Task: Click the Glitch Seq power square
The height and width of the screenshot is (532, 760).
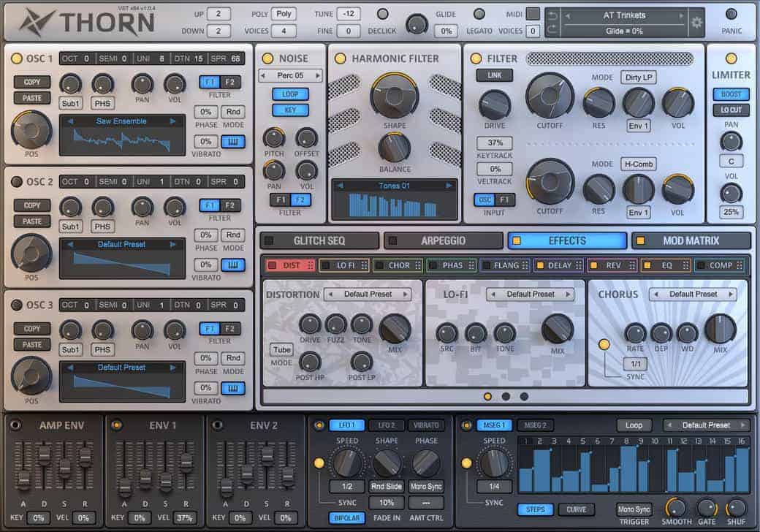Action: pos(269,240)
